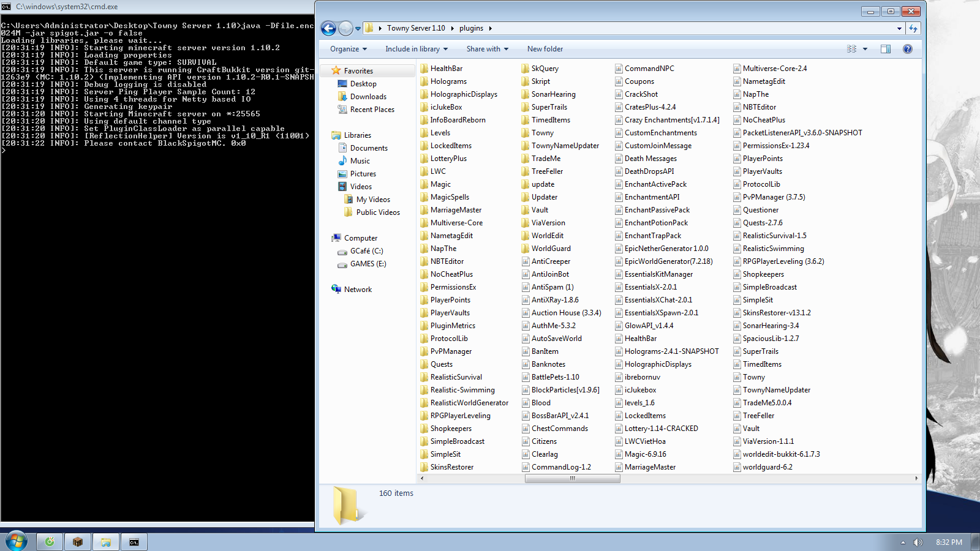This screenshot has height=551, width=980.
Task: Open the address bar history dropdown arrow
Action: pyautogui.click(x=899, y=28)
